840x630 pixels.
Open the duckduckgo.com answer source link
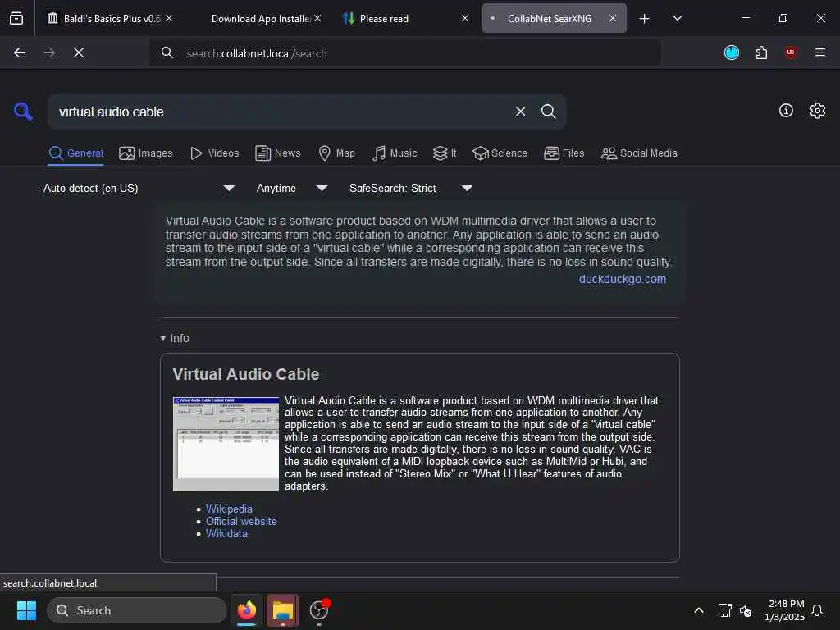[623, 279]
